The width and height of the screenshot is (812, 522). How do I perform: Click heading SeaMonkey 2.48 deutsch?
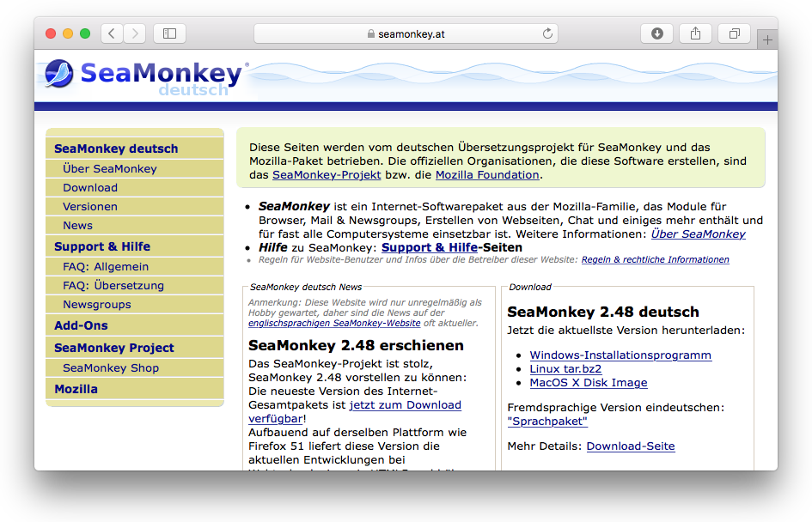click(603, 312)
